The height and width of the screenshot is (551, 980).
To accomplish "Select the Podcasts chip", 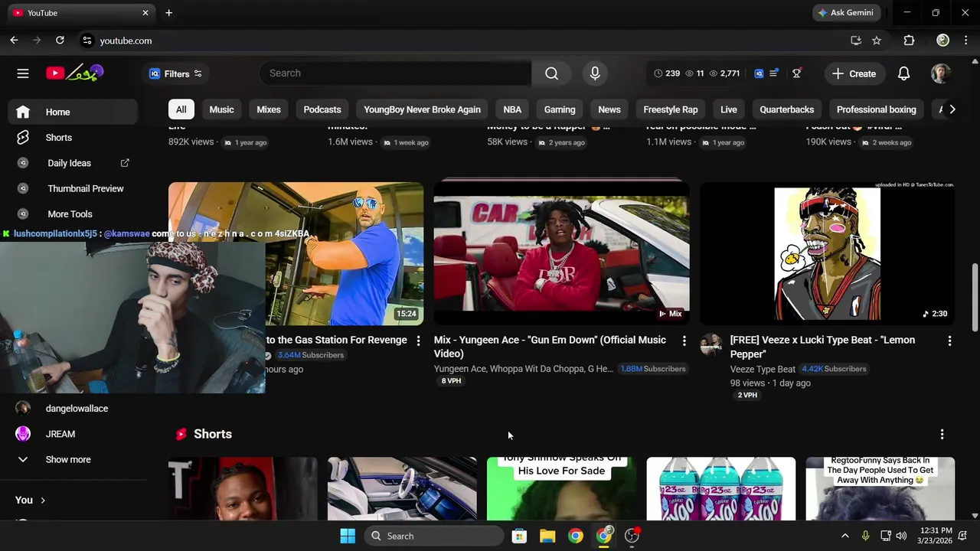I will [x=322, y=109].
